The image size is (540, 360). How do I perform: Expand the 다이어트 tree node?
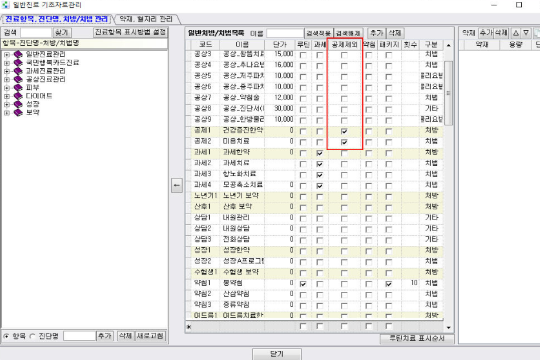(7, 96)
